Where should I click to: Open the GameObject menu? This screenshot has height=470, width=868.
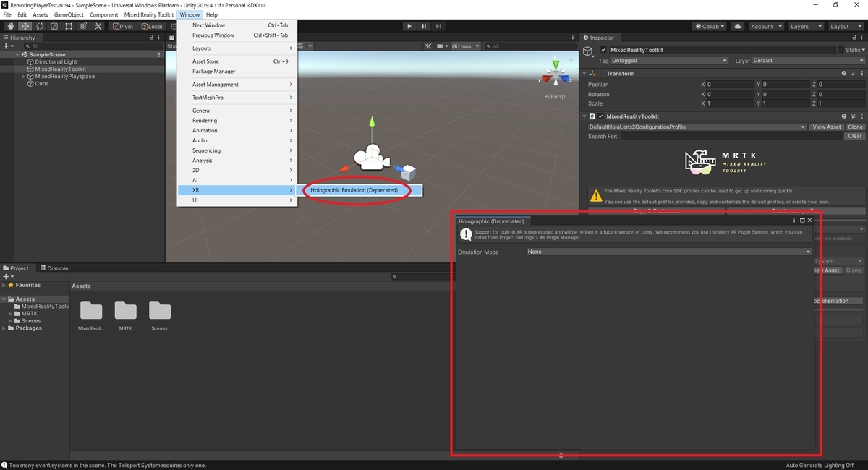[69, 14]
